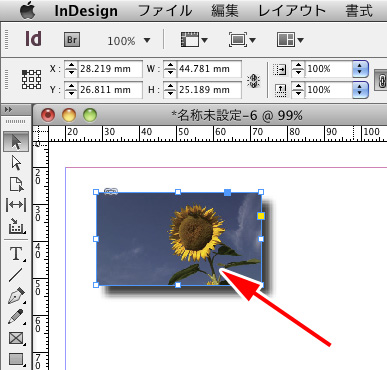The image size is (387, 370).
Task: Toggle constrain proportions for scaling
Action: (381, 80)
